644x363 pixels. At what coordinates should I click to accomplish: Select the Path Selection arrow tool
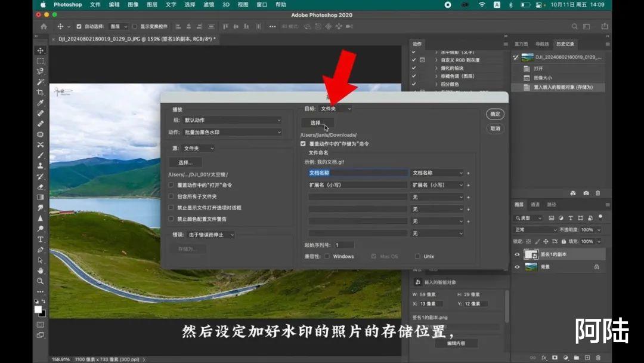click(x=41, y=260)
